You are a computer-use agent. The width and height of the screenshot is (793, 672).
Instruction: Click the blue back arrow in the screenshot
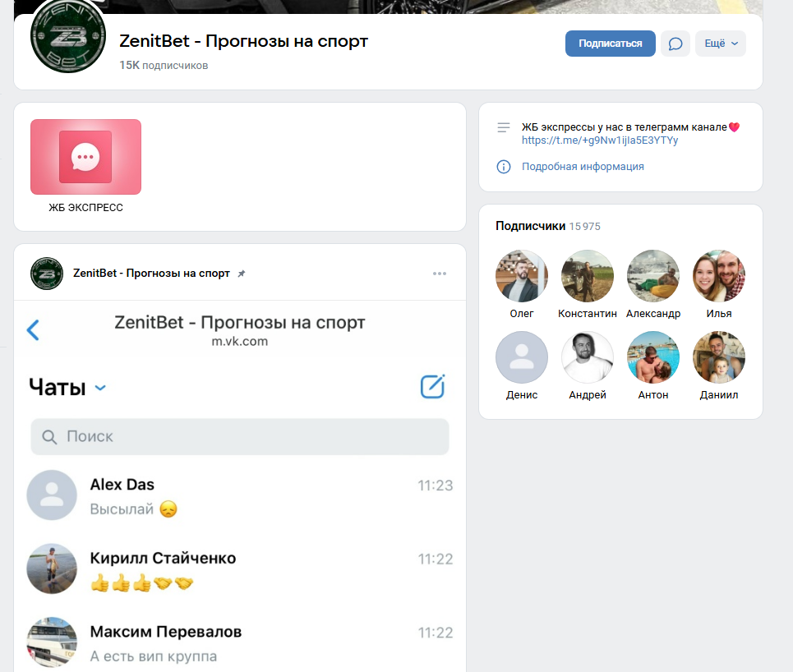click(x=33, y=329)
